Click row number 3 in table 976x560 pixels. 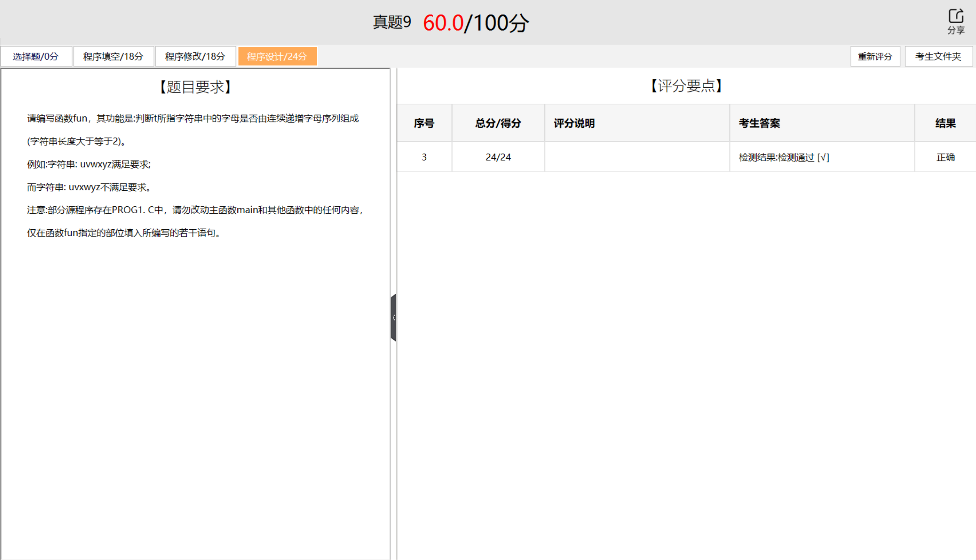point(424,157)
